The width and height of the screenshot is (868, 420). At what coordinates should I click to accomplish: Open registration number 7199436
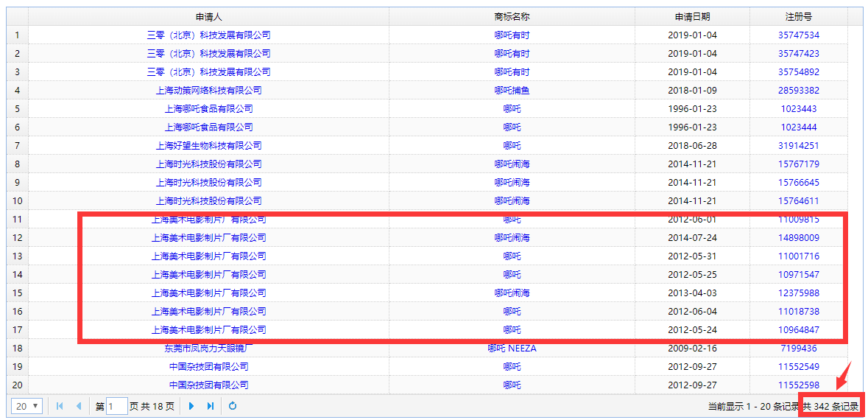pos(798,348)
